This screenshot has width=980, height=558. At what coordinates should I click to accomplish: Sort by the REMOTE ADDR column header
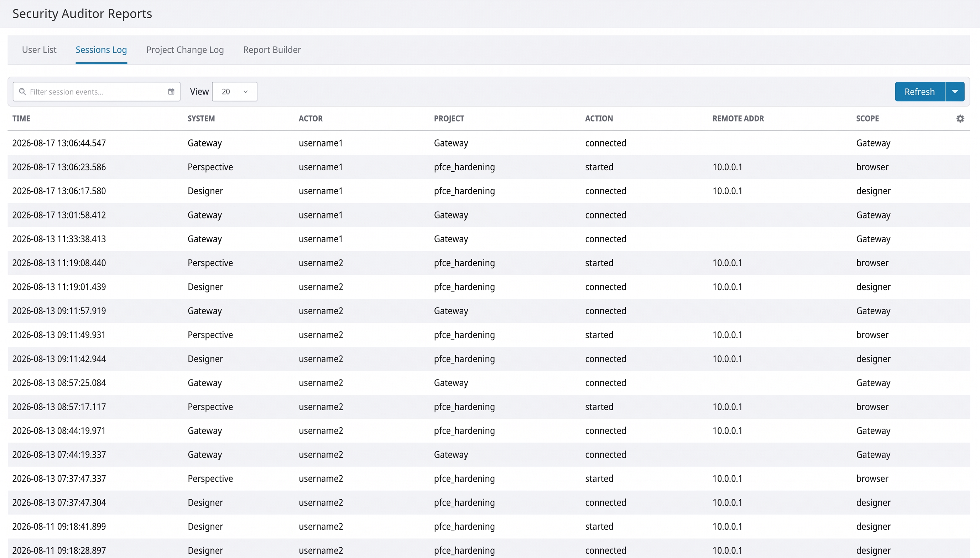point(738,118)
